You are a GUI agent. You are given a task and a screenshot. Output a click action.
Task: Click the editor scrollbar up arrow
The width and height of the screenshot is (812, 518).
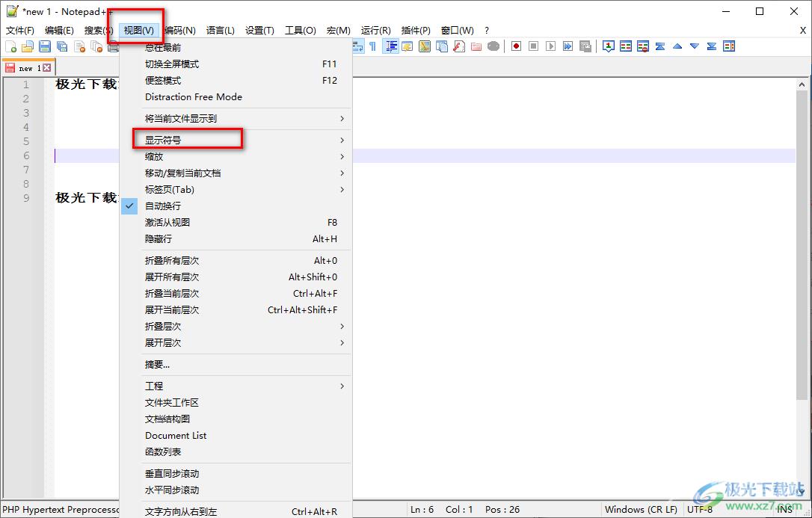802,84
